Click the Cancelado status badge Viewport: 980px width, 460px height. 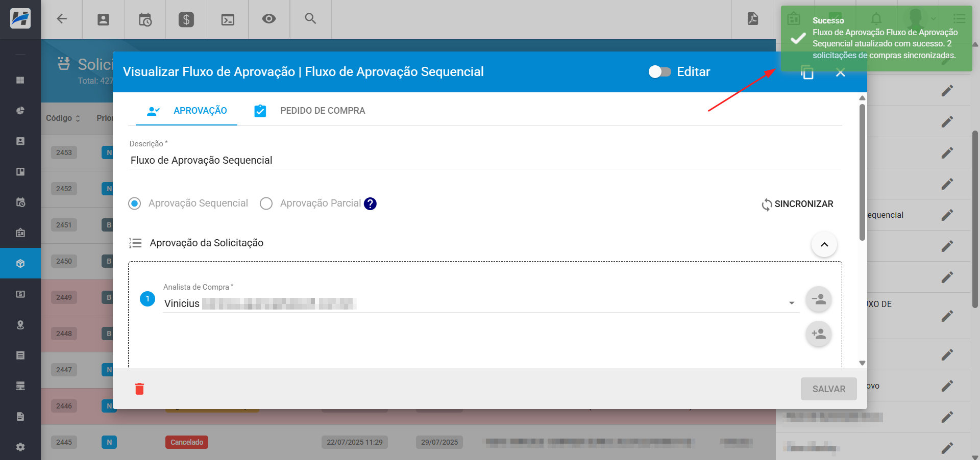[x=187, y=442]
